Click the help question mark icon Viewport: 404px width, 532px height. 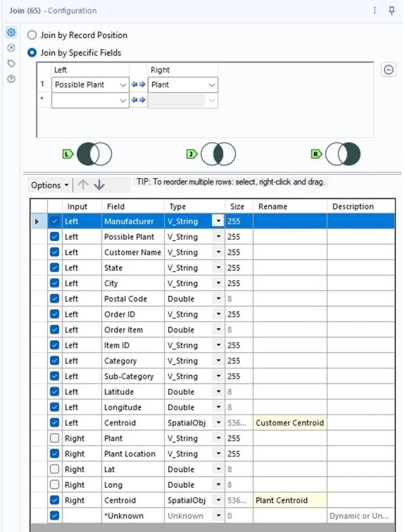coord(11,79)
